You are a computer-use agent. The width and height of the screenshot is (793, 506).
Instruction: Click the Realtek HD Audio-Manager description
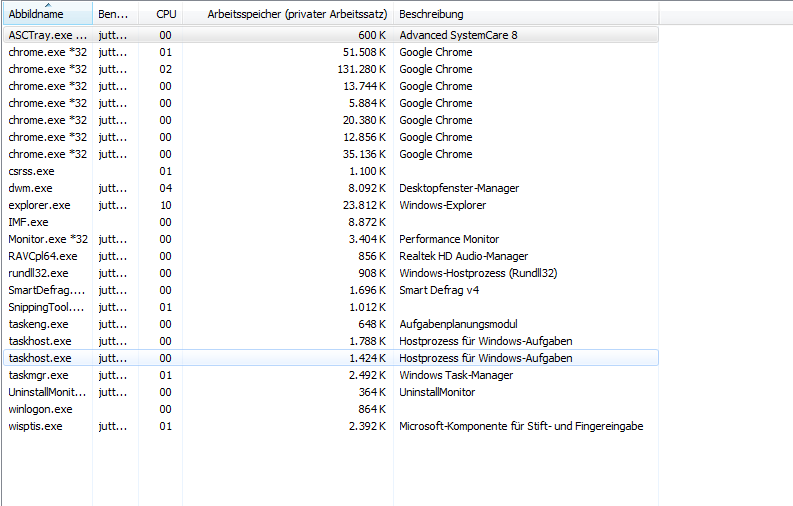(x=464, y=256)
